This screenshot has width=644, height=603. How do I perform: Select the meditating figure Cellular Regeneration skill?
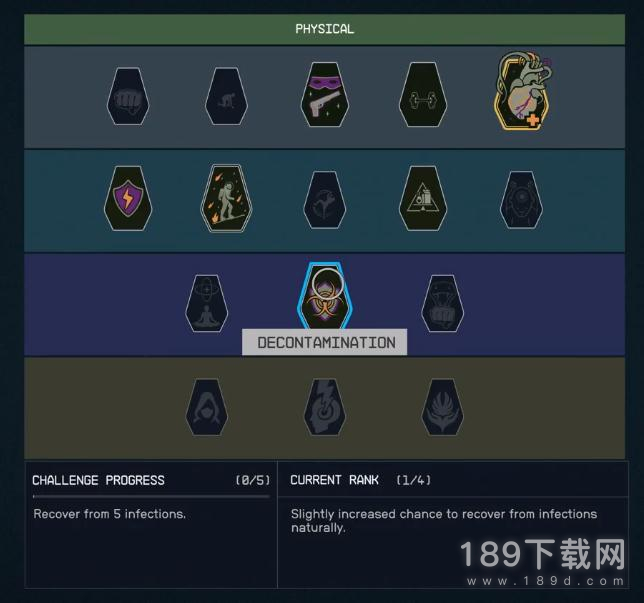pyautogui.click(x=207, y=304)
